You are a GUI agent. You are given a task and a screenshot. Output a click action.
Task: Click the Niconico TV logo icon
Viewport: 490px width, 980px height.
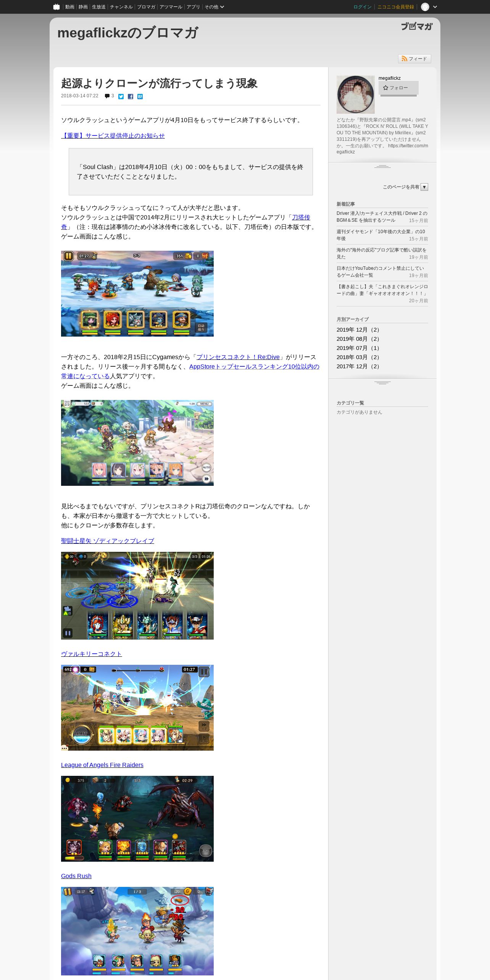pyautogui.click(x=56, y=7)
